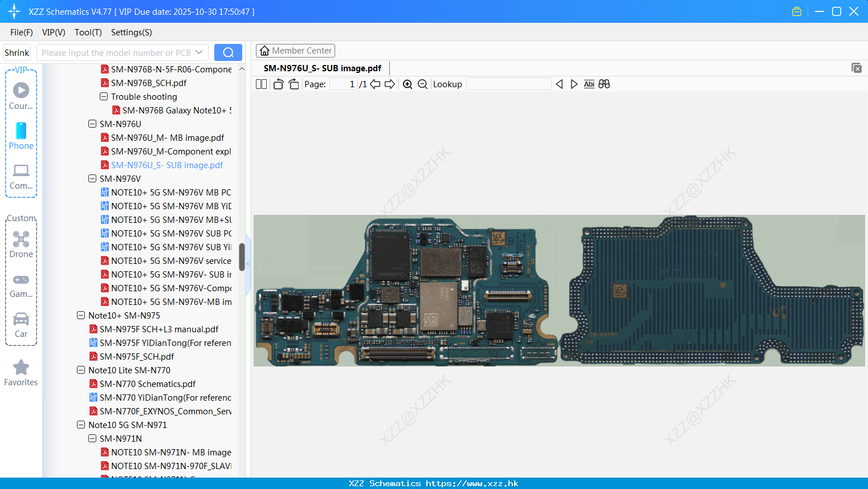Image resolution: width=868 pixels, height=489 pixels.
Task: Click the file tree vertical scrollbar thumb
Action: click(242, 257)
